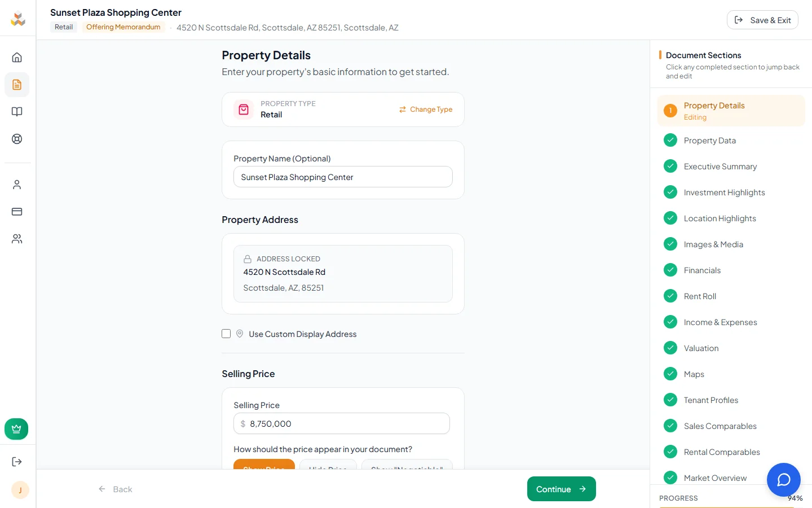Open the Billing card icon
Viewport: 812px width, 508px height.
(x=17, y=211)
